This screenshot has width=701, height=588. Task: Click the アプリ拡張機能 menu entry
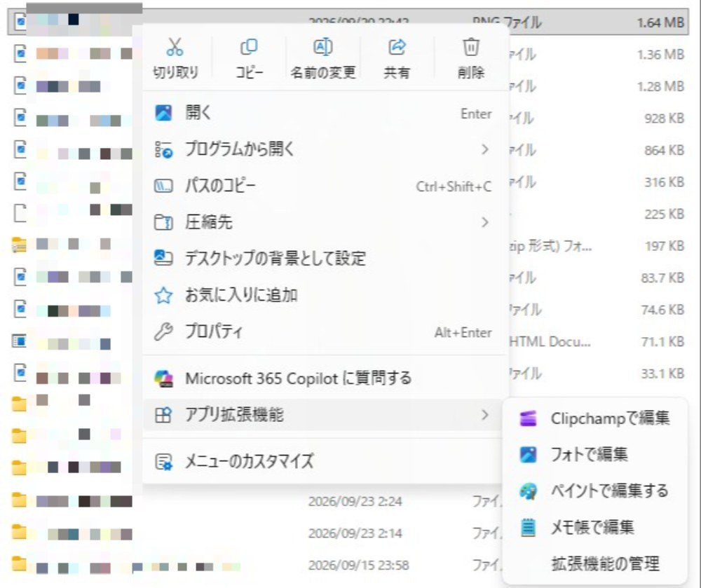pos(322,415)
